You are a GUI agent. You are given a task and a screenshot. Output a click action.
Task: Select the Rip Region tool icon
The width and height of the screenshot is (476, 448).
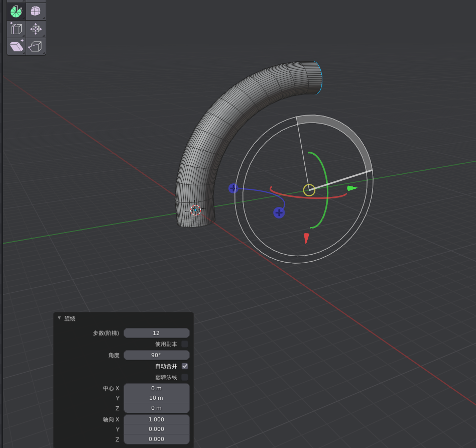point(36,47)
